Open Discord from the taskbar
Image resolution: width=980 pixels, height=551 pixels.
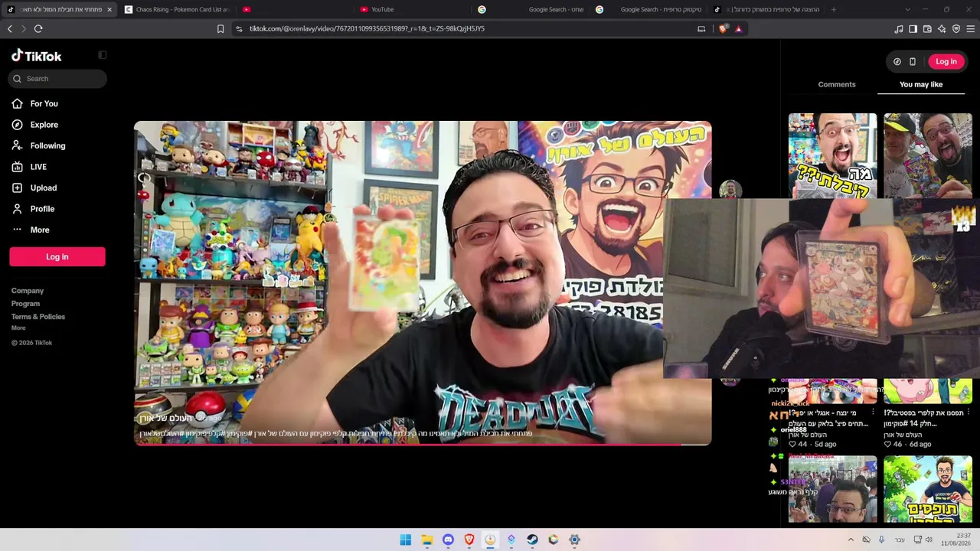pyautogui.click(x=448, y=540)
